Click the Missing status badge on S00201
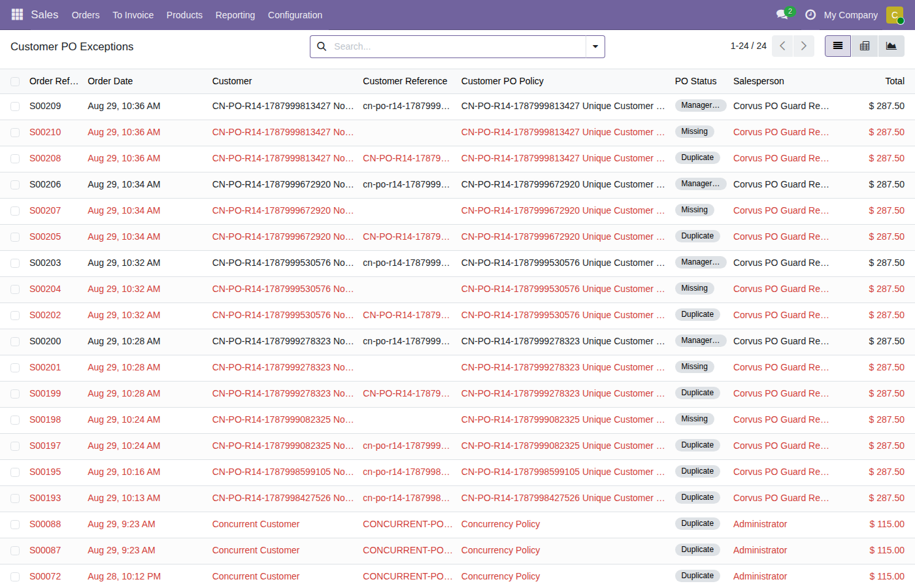This screenshot has width=915, height=588. 694,367
